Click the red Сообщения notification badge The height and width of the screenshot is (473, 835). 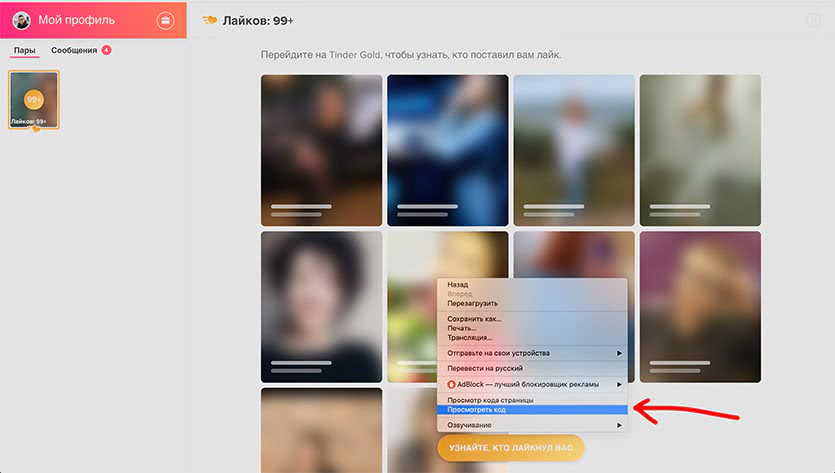pos(106,50)
